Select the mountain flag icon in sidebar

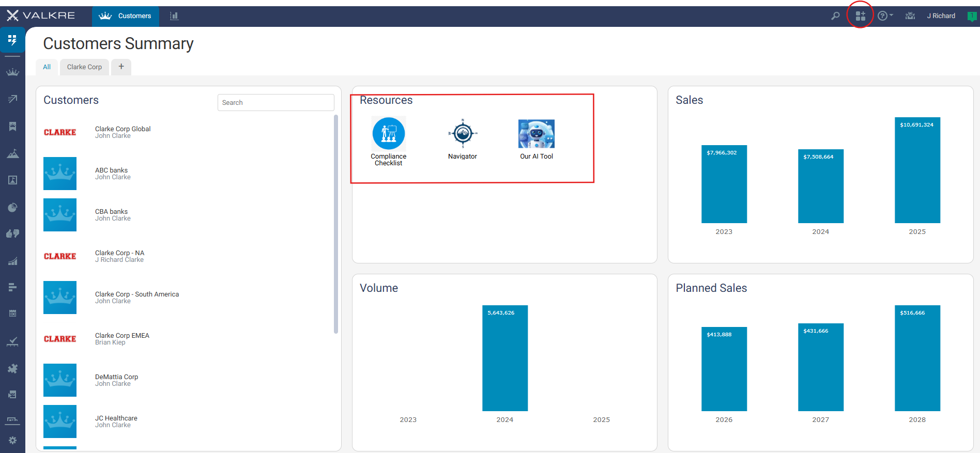[12, 153]
